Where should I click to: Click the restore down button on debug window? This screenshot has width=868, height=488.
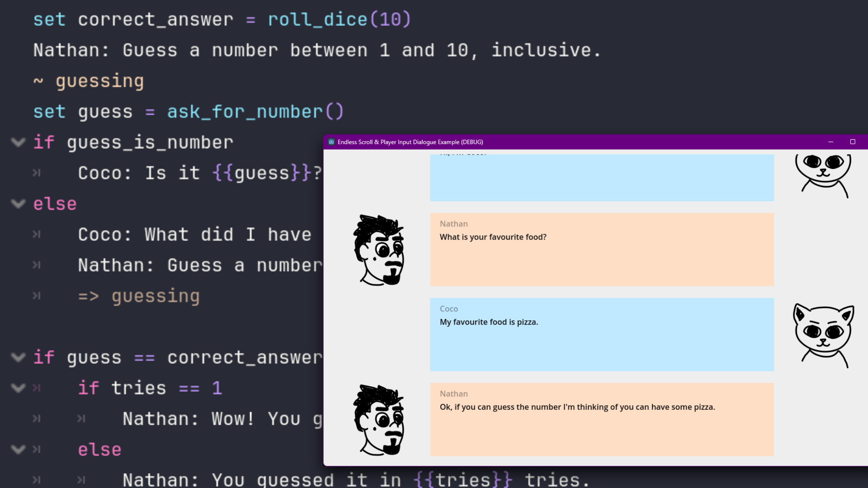(853, 141)
